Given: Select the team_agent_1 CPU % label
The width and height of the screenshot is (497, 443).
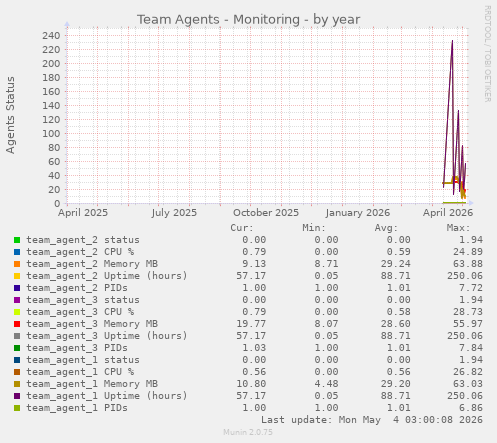Looking at the screenshot, I should click(x=80, y=372).
